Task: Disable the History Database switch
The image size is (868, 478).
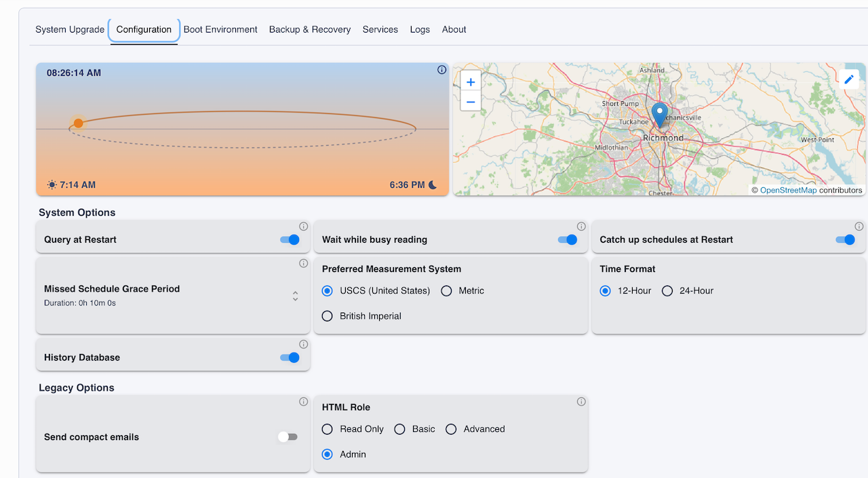Action: point(290,357)
